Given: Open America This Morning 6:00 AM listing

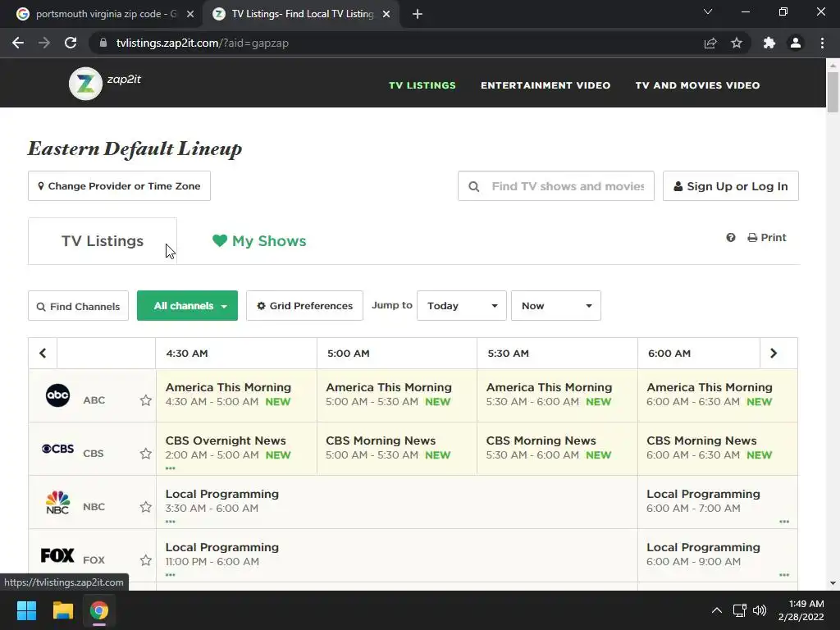Looking at the screenshot, I should pos(717,395).
